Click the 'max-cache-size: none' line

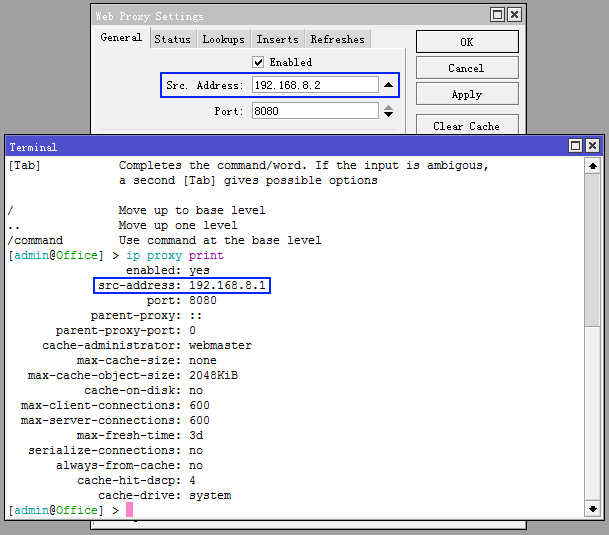coord(147,361)
